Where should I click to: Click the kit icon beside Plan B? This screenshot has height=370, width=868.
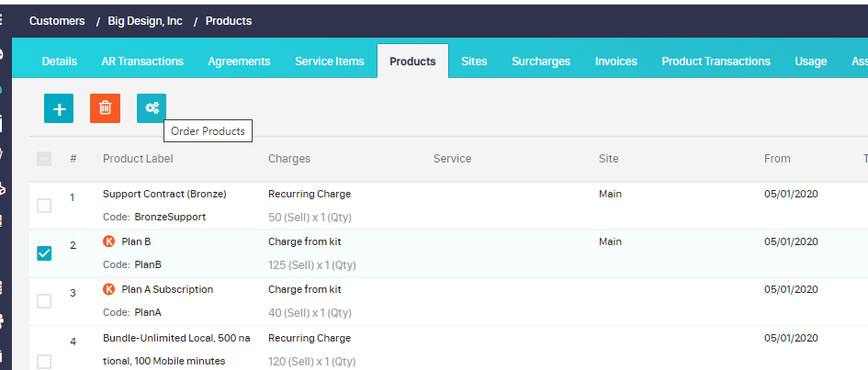click(109, 241)
